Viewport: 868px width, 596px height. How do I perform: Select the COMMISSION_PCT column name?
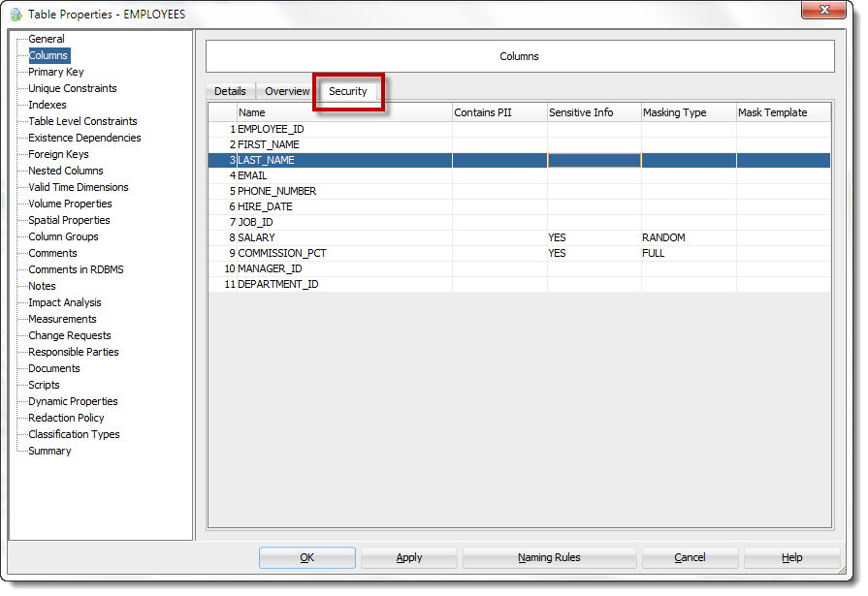(x=344, y=254)
